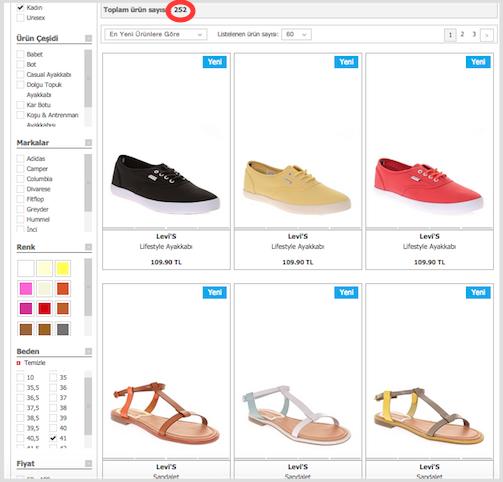The image size is (503, 482).
Task: Click total product count 252
Action: tap(180, 10)
